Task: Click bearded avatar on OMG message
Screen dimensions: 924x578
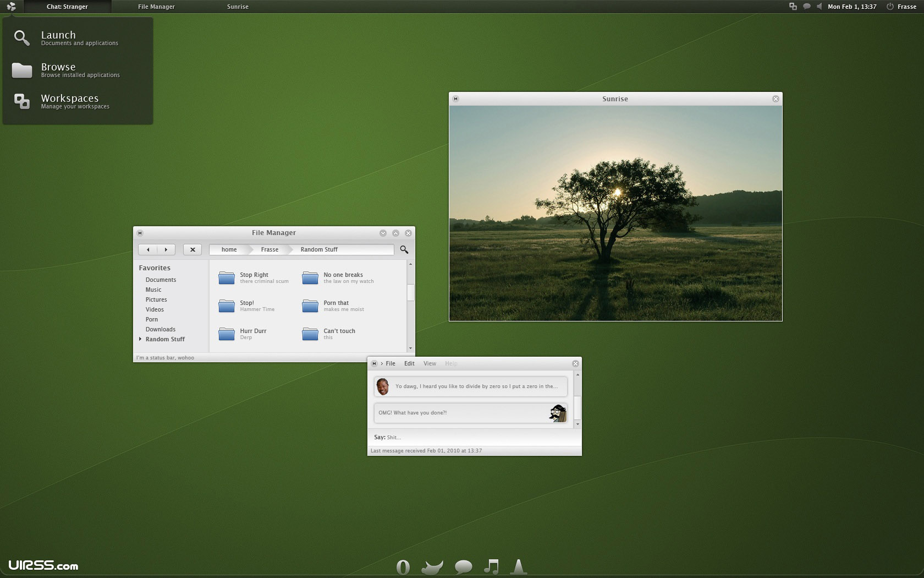Action: (x=558, y=413)
